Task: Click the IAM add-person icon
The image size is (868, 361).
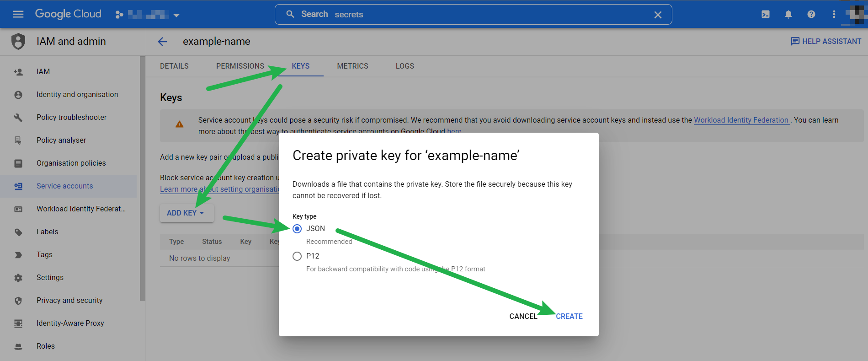Action: [x=18, y=72]
